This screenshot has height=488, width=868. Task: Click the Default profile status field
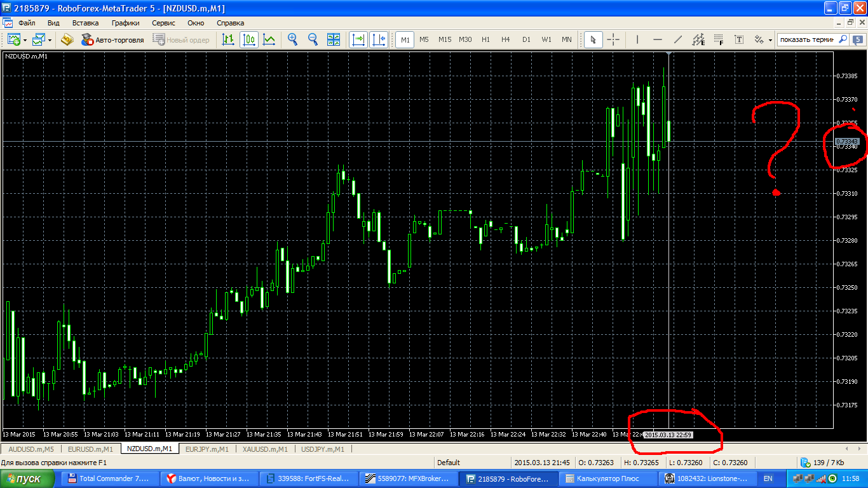click(x=472, y=463)
